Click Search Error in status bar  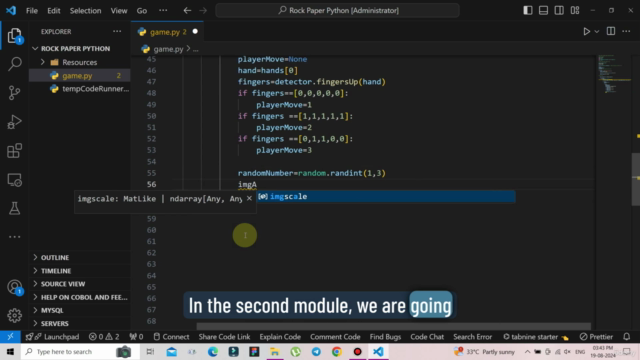tap(473, 337)
